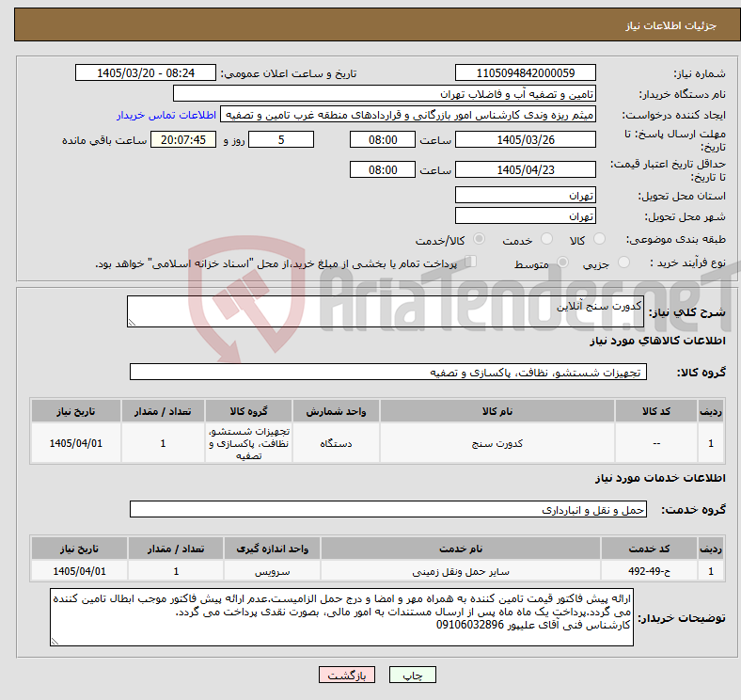Click the کد خدمت column header
The width and height of the screenshot is (741, 700).
pos(650,549)
